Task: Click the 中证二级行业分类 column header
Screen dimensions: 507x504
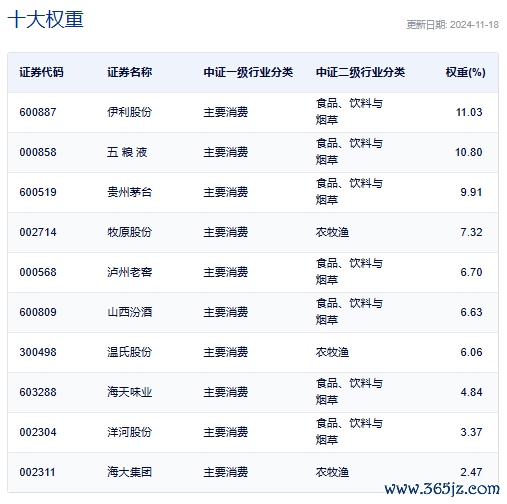Action: 360,72
